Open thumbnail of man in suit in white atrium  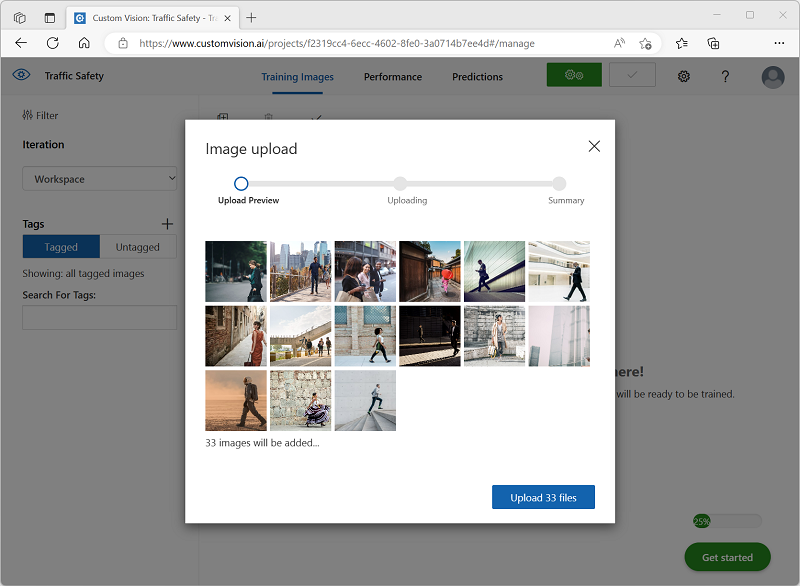tap(559, 271)
